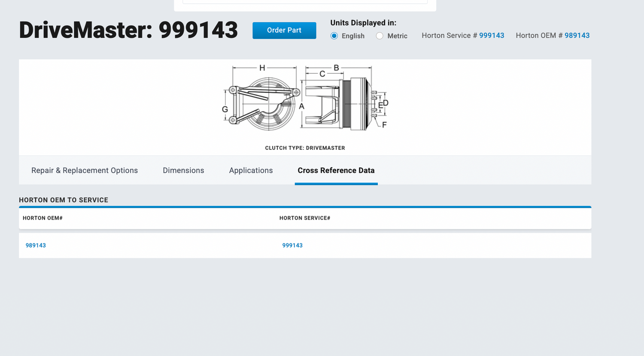Image resolution: width=644 pixels, height=356 pixels.
Task: Open service number 999143 in table row
Action: [x=292, y=245]
